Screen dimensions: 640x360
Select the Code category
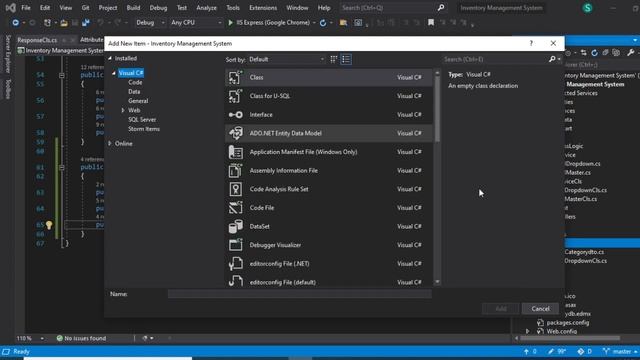click(135, 82)
